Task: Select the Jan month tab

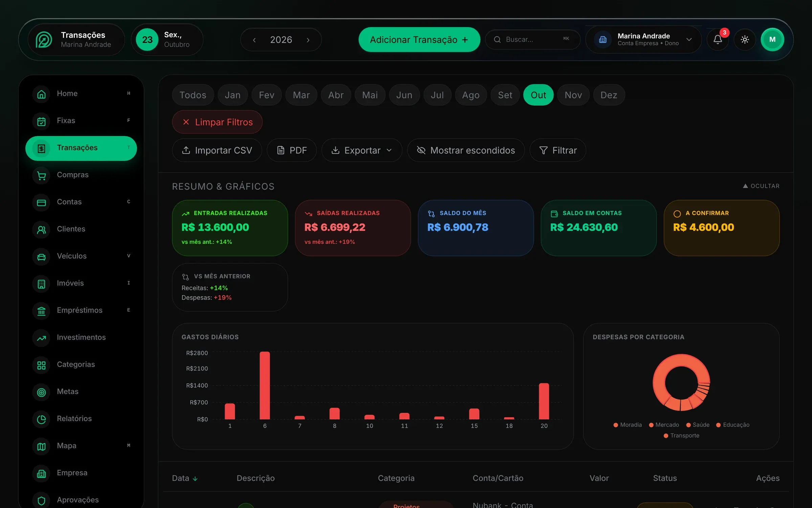Action: click(233, 95)
